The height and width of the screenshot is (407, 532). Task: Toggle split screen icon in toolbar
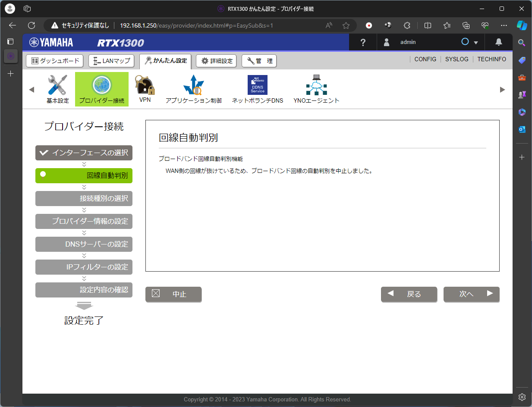(428, 25)
